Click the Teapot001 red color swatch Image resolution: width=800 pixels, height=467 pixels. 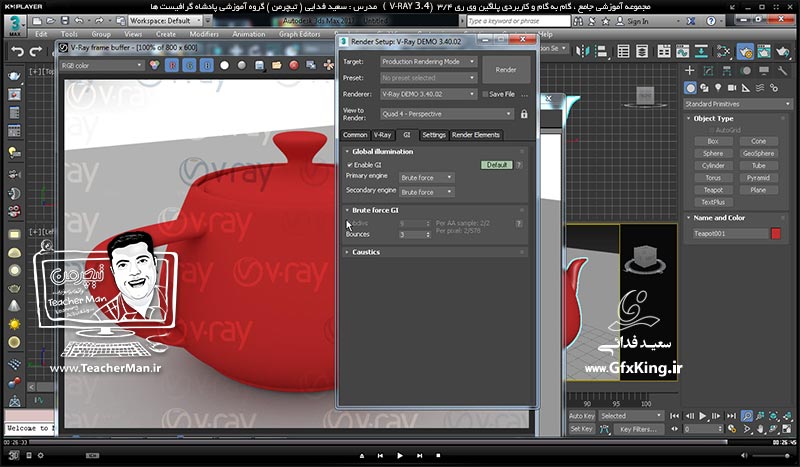[x=776, y=233]
